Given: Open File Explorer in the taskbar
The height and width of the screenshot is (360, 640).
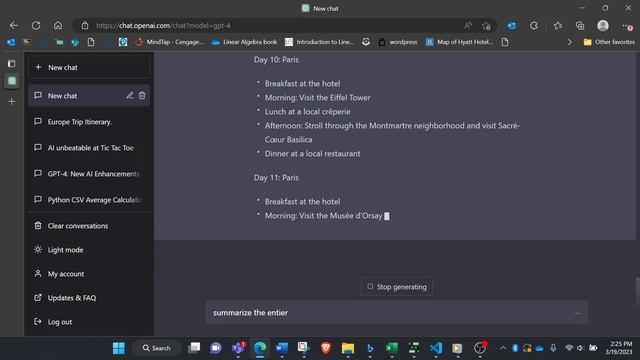Looking at the screenshot, I should coord(348,348).
